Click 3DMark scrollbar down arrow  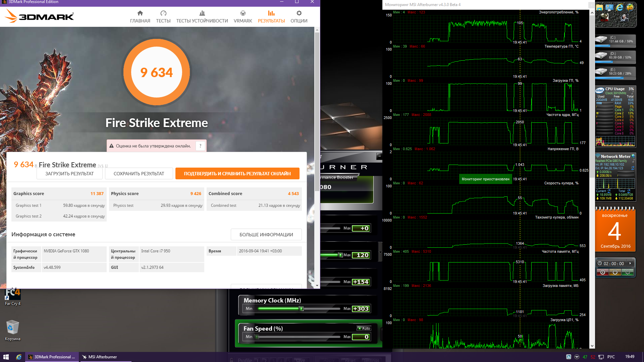click(317, 286)
